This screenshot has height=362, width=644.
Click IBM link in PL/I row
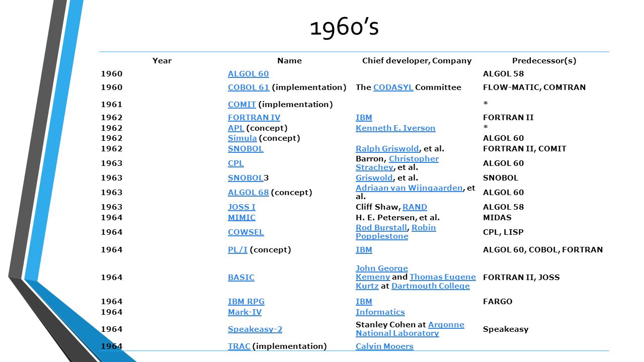(x=364, y=250)
